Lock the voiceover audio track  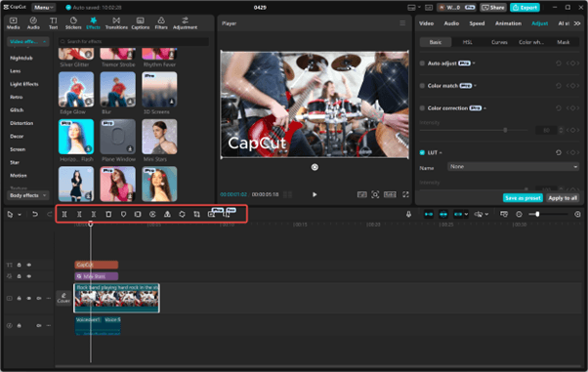pos(20,325)
